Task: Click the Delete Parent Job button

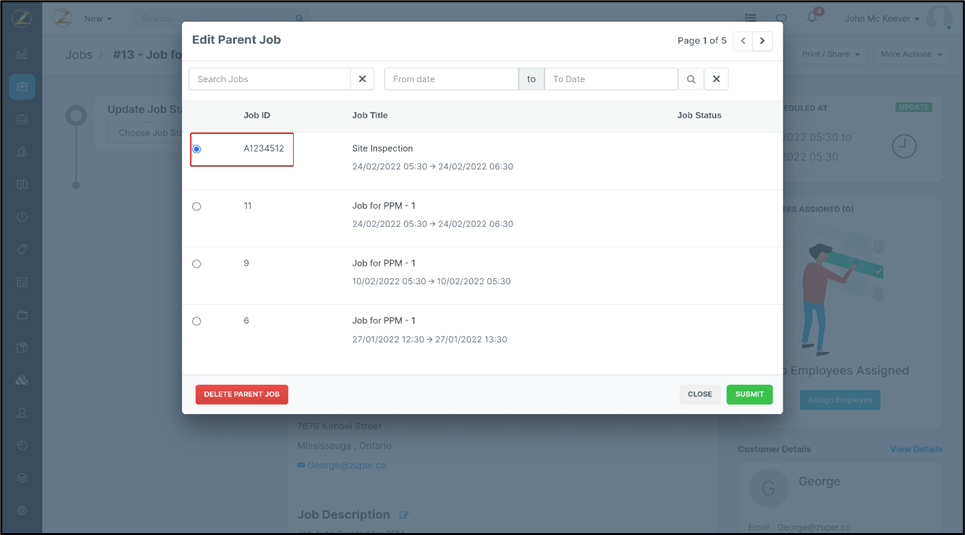Action: pos(242,394)
